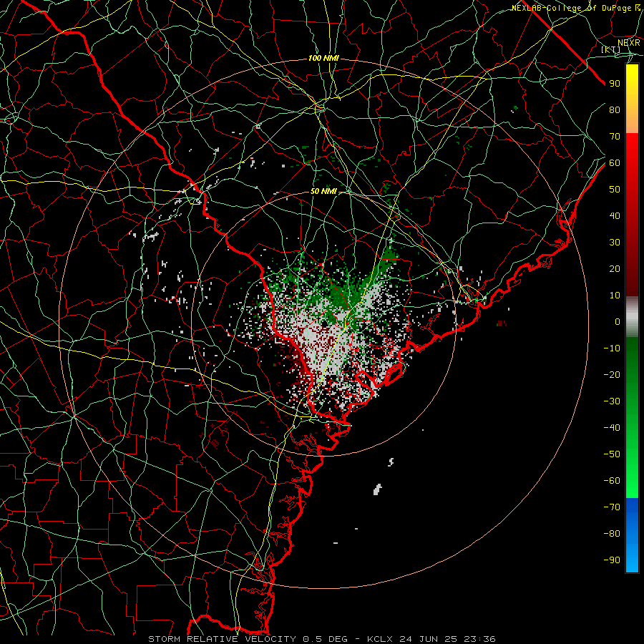The width and height of the screenshot is (644, 644).
Task: Click the 0 value on the velocity scale
Action: coord(618,321)
